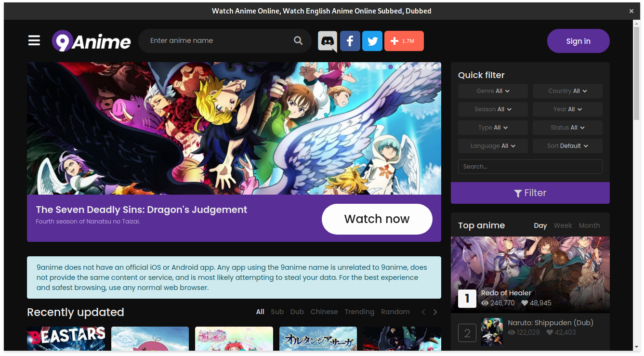Filter recently updated by Chinese
This screenshot has height=356, width=644.
click(x=324, y=312)
